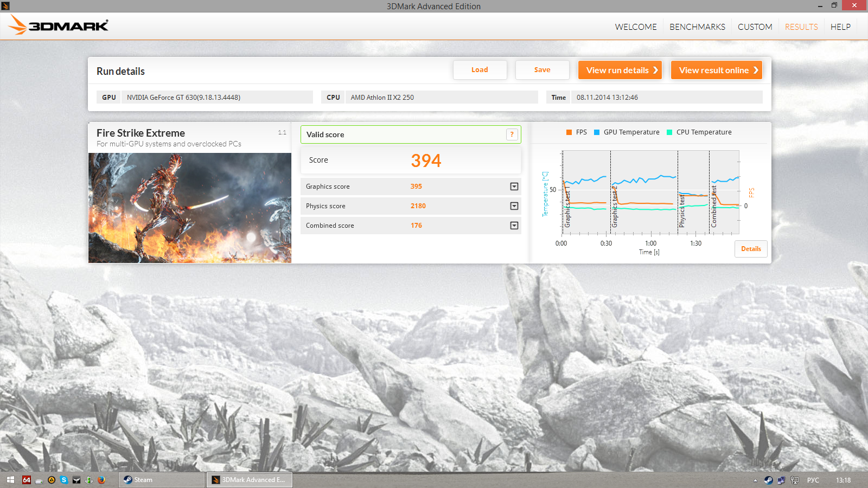Click the FPS legend orange swatch

point(569,132)
